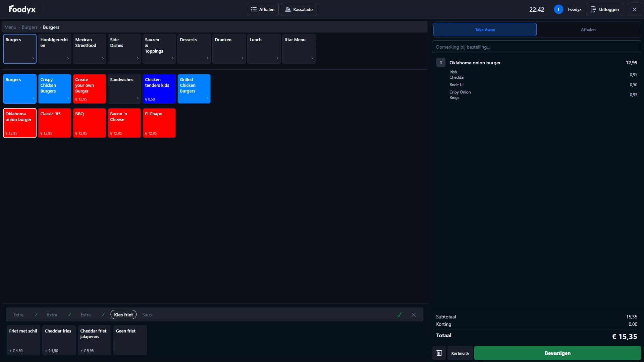644x362 pixels.
Task: Switch to Afhalen order type tab
Action: pyautogui.click(x=588, y=29)
